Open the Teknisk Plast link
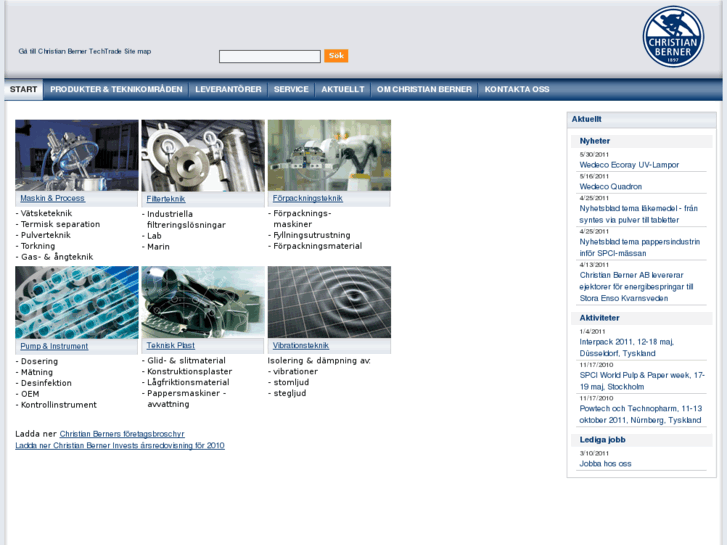Screen dimensions: 727x545 [171, 345]
